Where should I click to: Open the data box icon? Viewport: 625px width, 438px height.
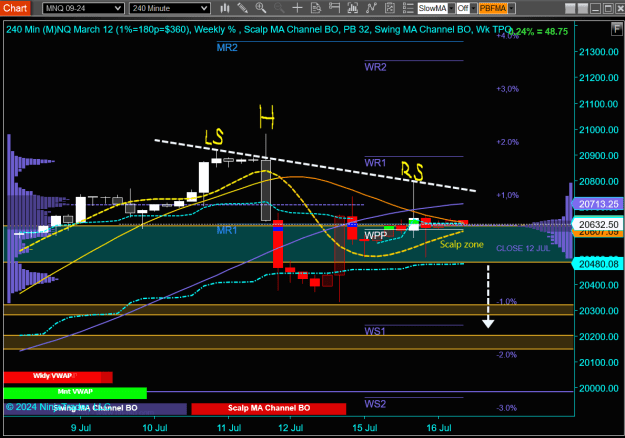pyautogui.click(x=316, y=8)
